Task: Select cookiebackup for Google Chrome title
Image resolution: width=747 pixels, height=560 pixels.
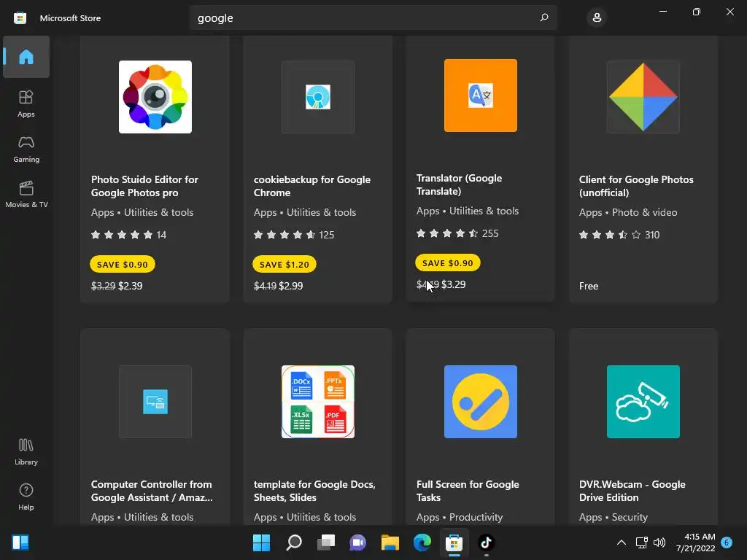Action: pos(312,186)
